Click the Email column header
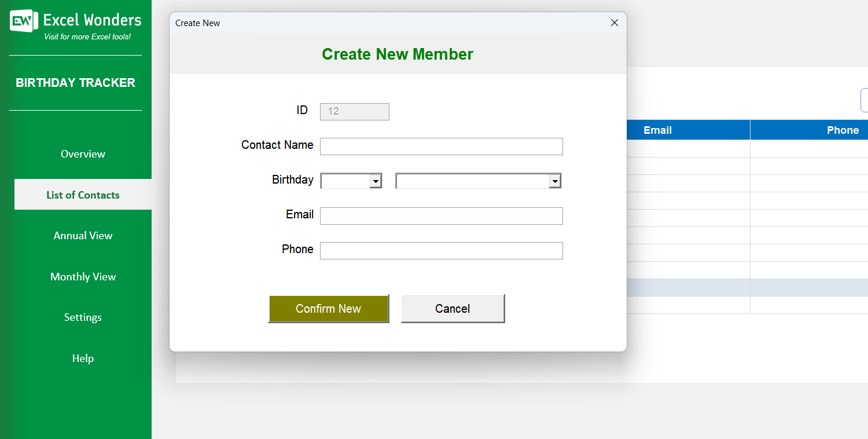Viewport: 868px width, 439px height. pos(657,130)
